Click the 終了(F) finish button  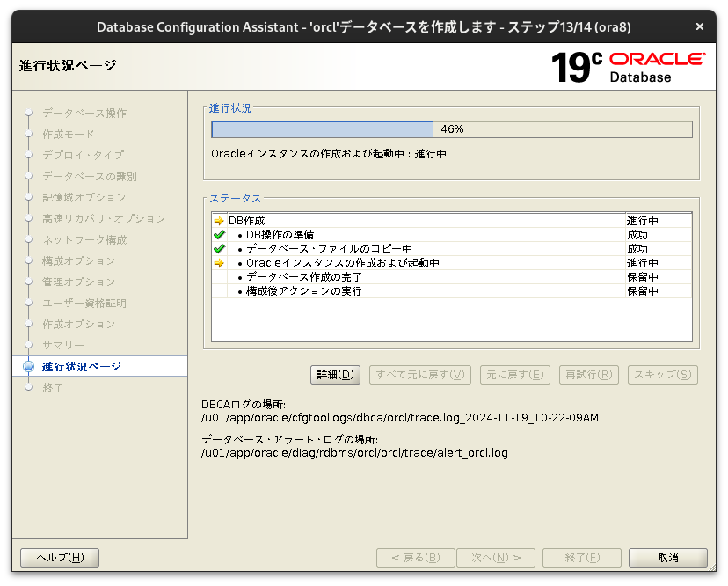pos(581,557)
